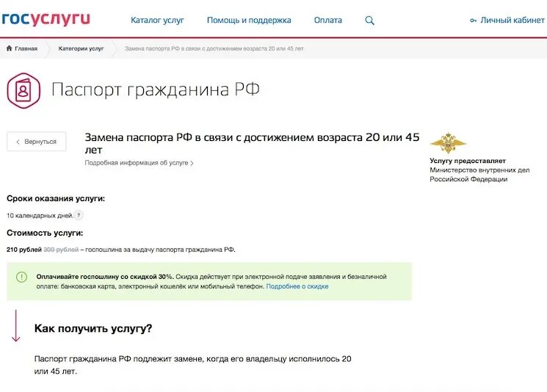
Task: Click the crossed-out 300 рублей price
Action: click(x=61, y=250)
